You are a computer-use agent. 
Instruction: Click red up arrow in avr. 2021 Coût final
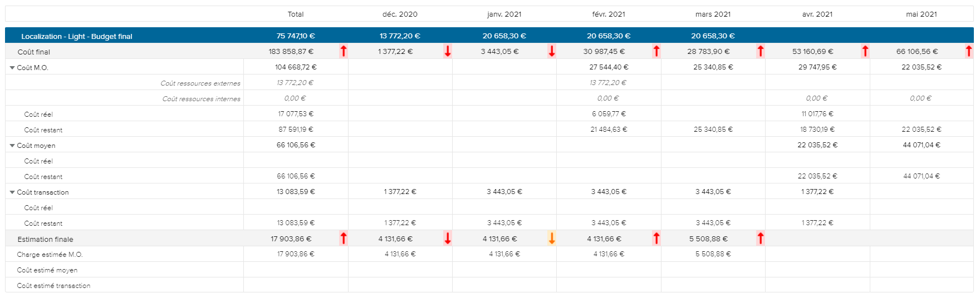[x=865, y=51]
